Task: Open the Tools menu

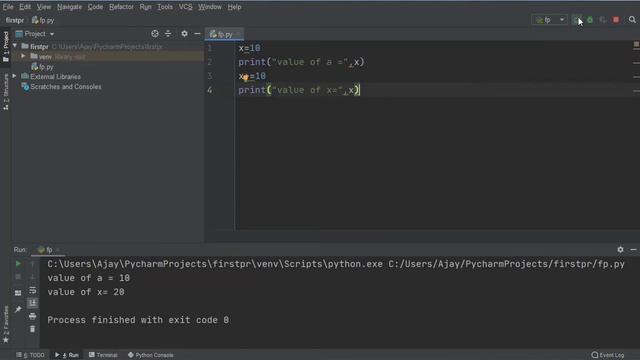Action: [x=165, y=7]
